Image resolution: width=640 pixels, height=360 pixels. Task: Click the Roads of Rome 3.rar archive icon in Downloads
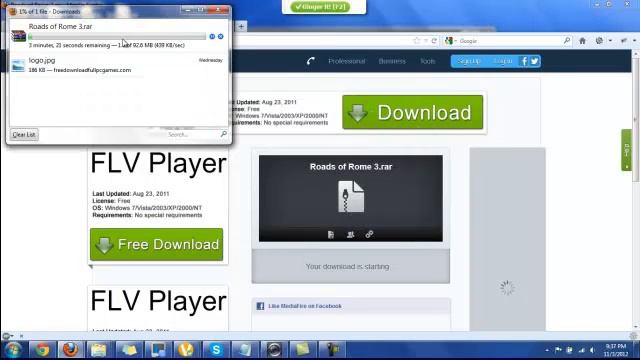18,36
